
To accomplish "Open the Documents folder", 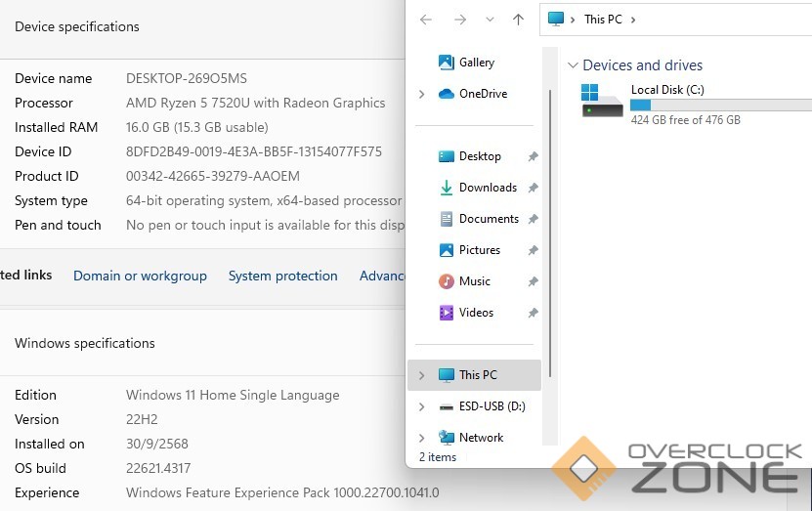I will 488,219.
